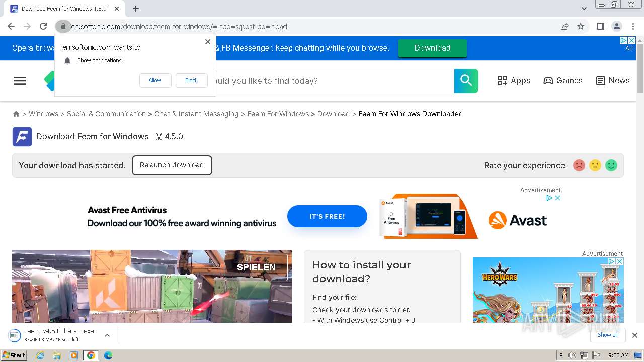Launch Internet Explorer from taskbar
Image resolution: width=644 pixels, height=362 pixels.
[x=40, y=355]
